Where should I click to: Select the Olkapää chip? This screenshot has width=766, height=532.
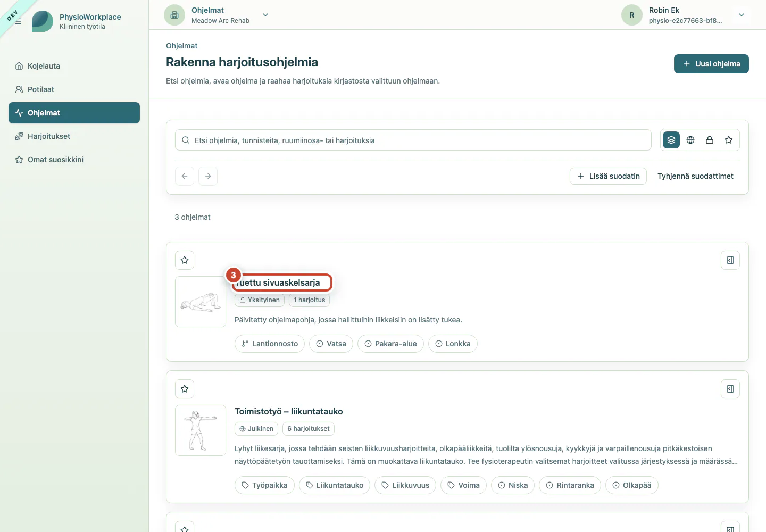632,485
